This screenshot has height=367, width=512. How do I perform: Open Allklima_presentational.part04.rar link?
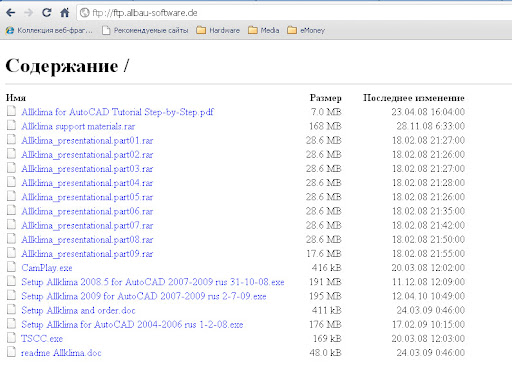coord(87,183)
